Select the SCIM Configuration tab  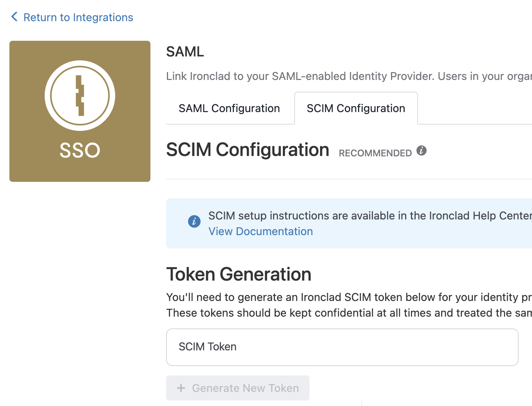click(x=355, y=108)
